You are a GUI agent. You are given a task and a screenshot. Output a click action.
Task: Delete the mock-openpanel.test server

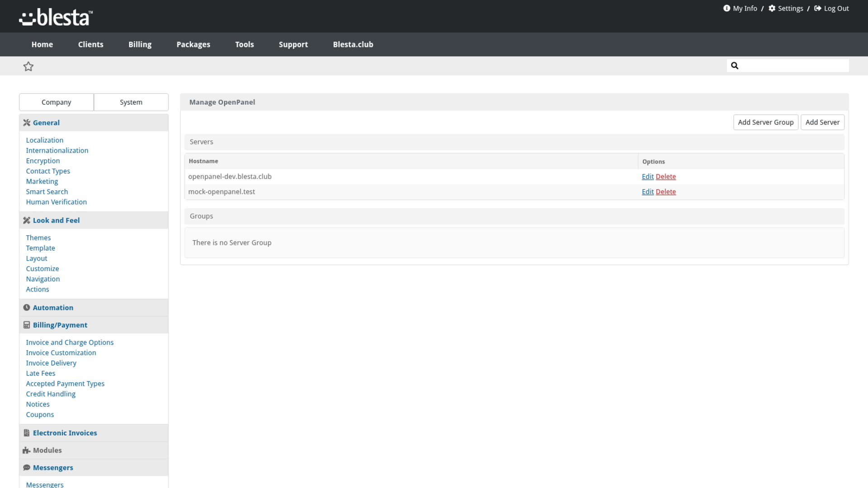click(665, 192)
